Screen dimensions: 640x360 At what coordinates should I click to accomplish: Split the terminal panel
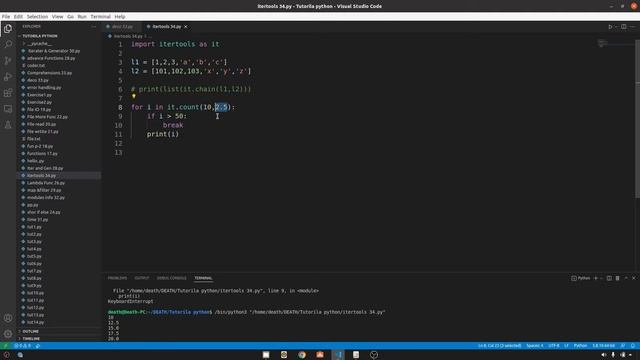tap(609, 278)
